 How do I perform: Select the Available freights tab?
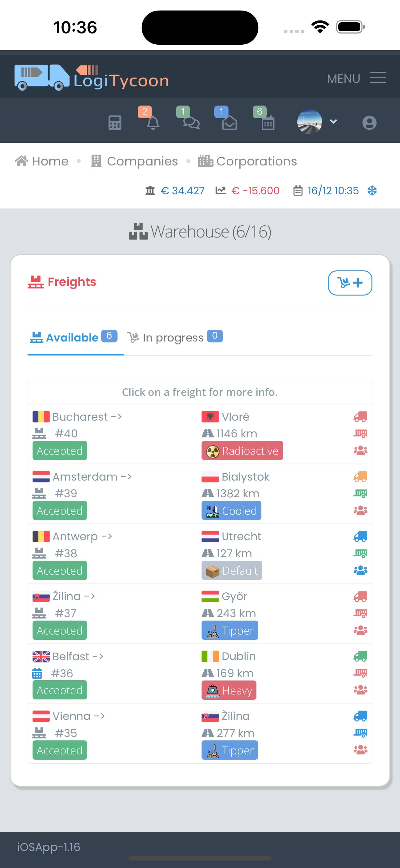[x=73, y=337]
